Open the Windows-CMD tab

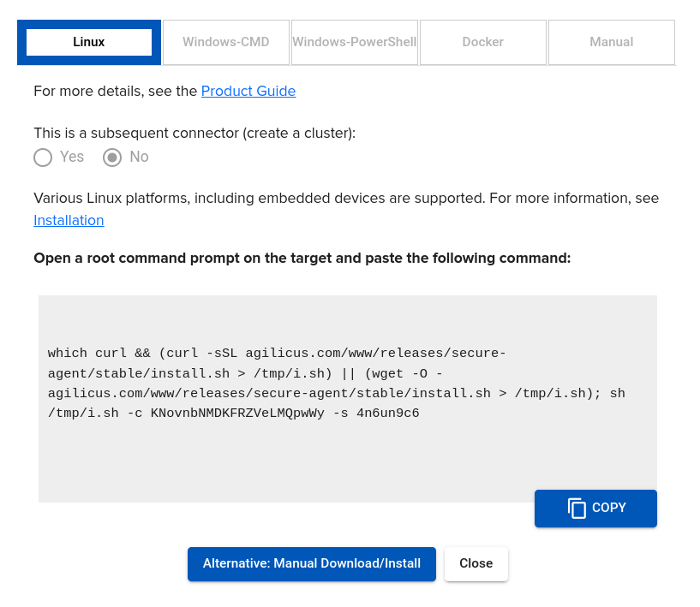(226, 42)
